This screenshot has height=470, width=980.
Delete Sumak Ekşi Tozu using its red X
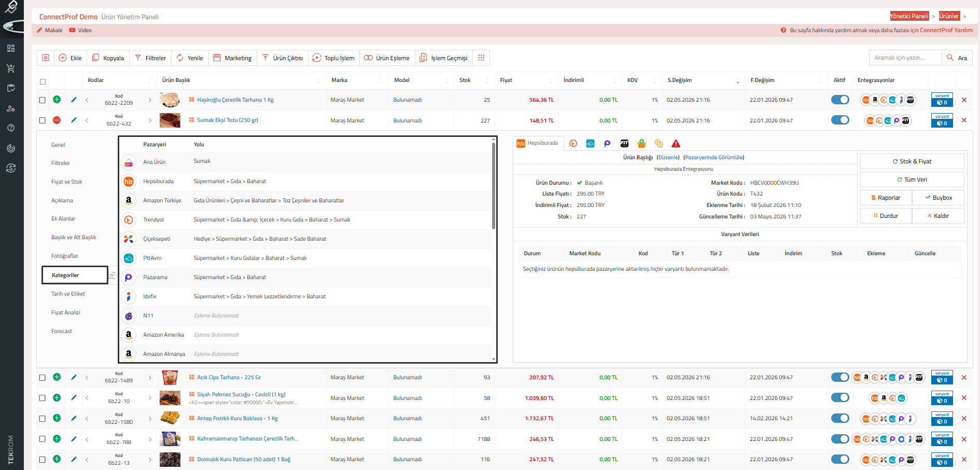[x=964, y=120]
